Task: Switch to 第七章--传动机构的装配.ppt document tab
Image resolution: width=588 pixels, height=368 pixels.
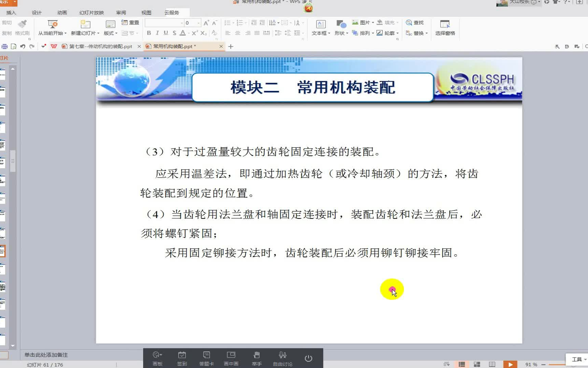Action: coord(101,46)
